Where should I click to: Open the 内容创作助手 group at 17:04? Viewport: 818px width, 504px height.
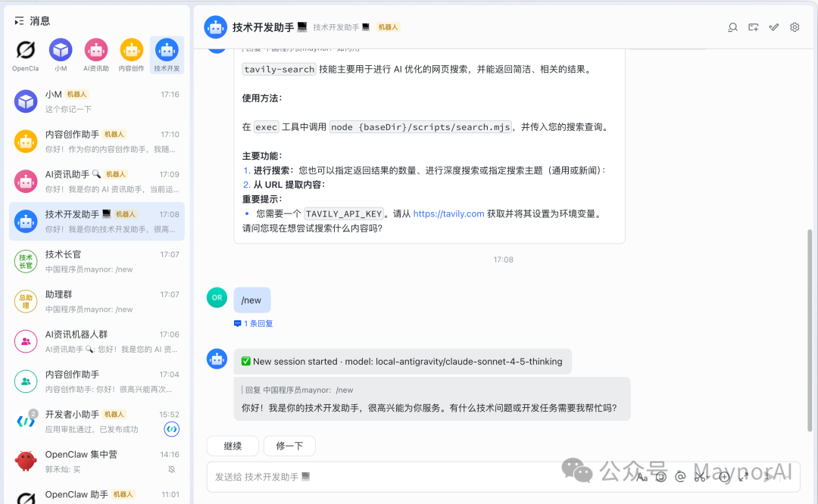coord(97,381)
